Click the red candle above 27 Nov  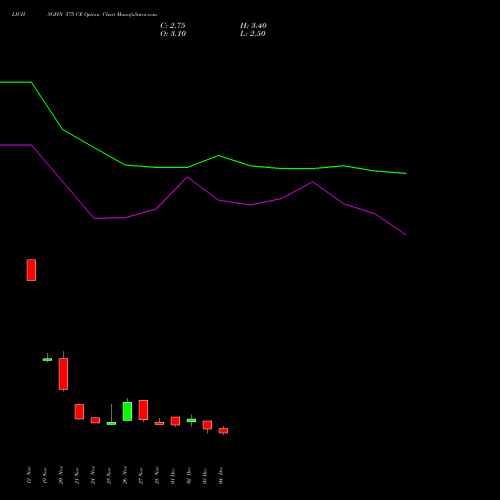click(x=143, y=410)
